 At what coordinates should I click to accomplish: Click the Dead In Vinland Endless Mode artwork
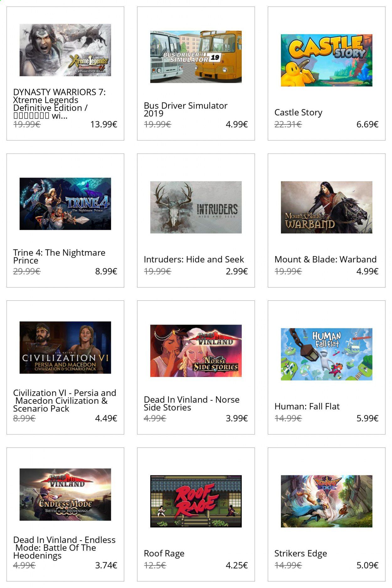click(65, 495)
